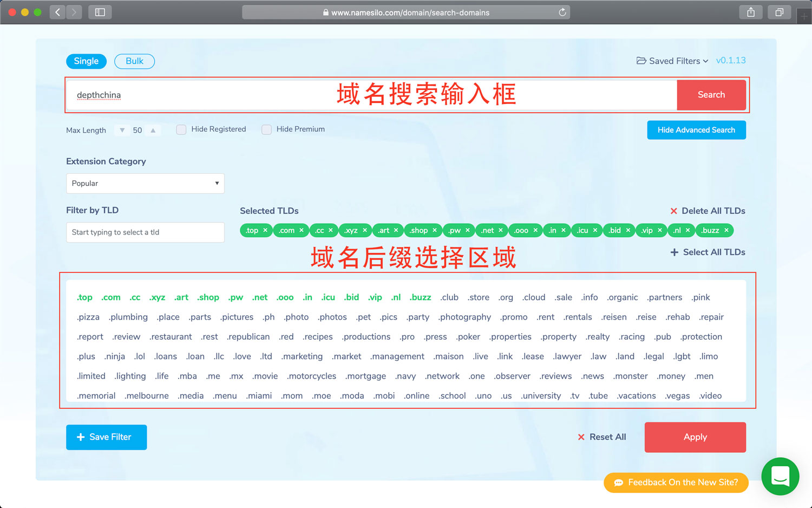Viewport: 812px width, 508px height.
Task: Click Select All TLDs
Action: (x=708, y=252)
